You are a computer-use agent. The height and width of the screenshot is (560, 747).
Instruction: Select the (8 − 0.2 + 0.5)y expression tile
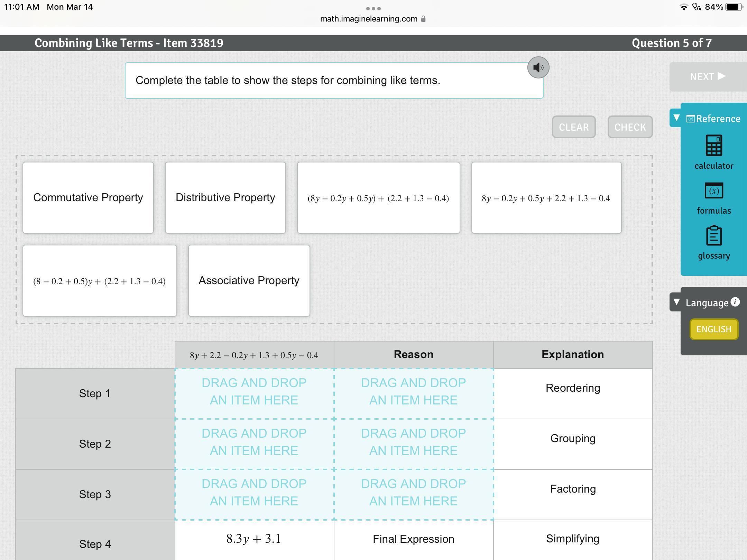(x=100, y=281)
